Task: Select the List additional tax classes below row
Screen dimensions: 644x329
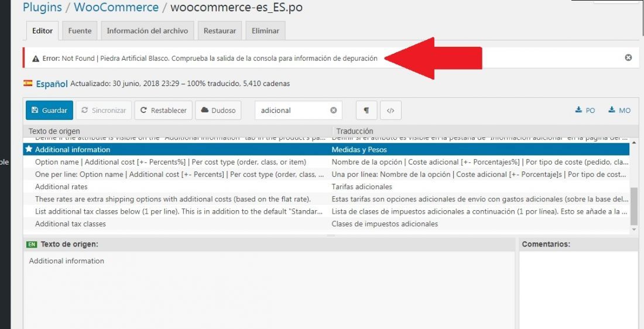Action: 326,211
